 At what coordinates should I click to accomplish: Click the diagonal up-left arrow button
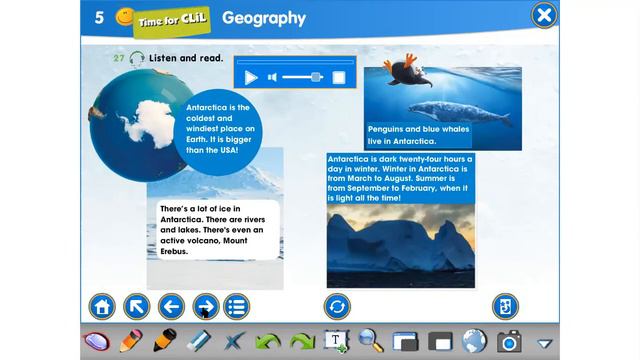[x=137, y=307]
